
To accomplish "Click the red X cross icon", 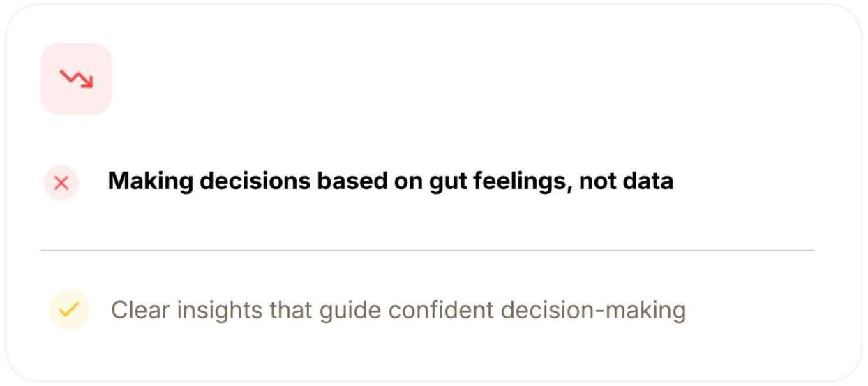I will coord(61,183).
